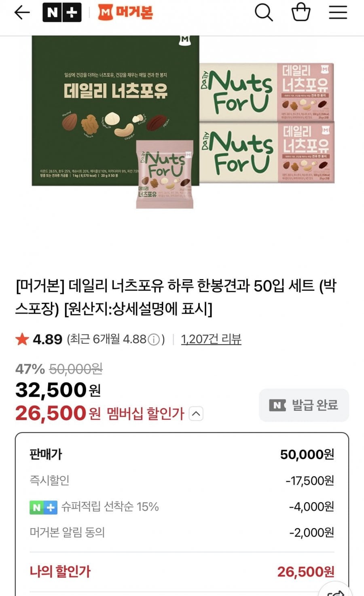Tap the 멤버십 할인가 label

(x=146, y=414)
